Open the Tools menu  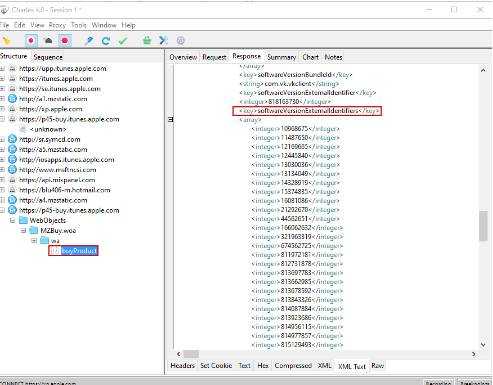pos(79,25)
